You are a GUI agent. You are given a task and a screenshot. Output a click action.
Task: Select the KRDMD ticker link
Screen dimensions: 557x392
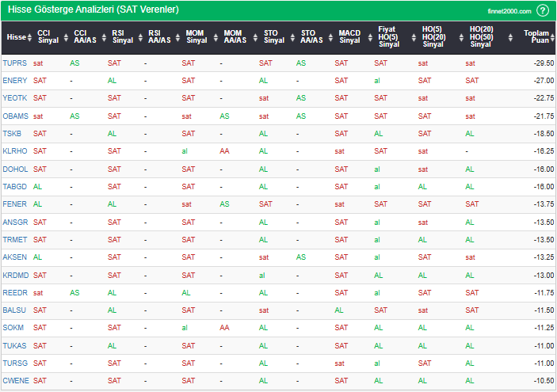15,275
